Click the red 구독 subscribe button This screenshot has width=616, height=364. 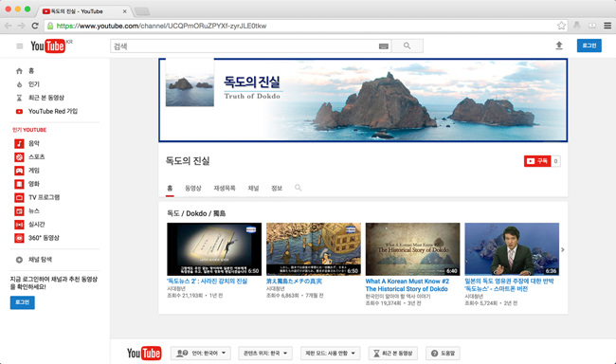click(x=537, y=161)
